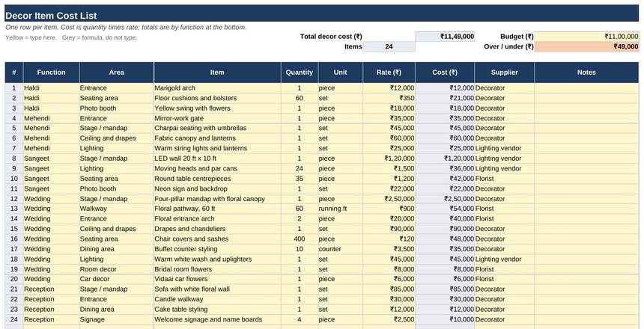Select the Over / under value ₹49,000
The image size is (644, 329).
pyautogui.click(x=586, y=47)
